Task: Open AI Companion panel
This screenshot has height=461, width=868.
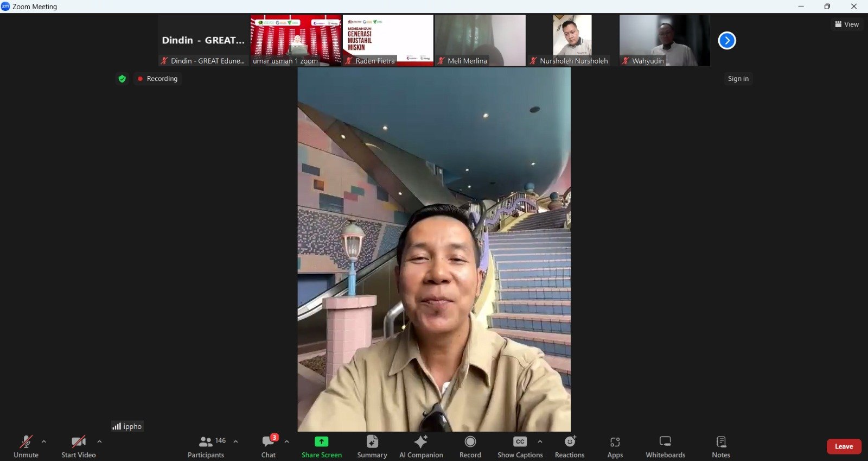Action: pyautogui.click(x=421, y=446)
